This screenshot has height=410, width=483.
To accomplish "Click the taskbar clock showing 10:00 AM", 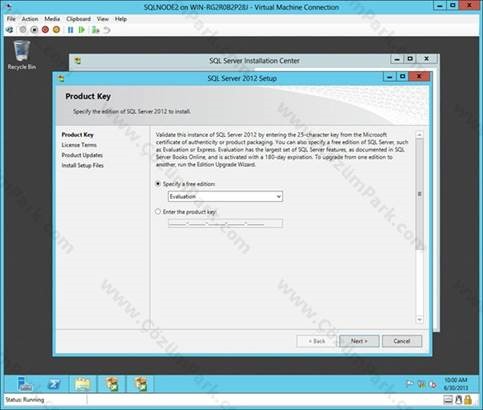I will pyautogui.click(x=456, y=384).
